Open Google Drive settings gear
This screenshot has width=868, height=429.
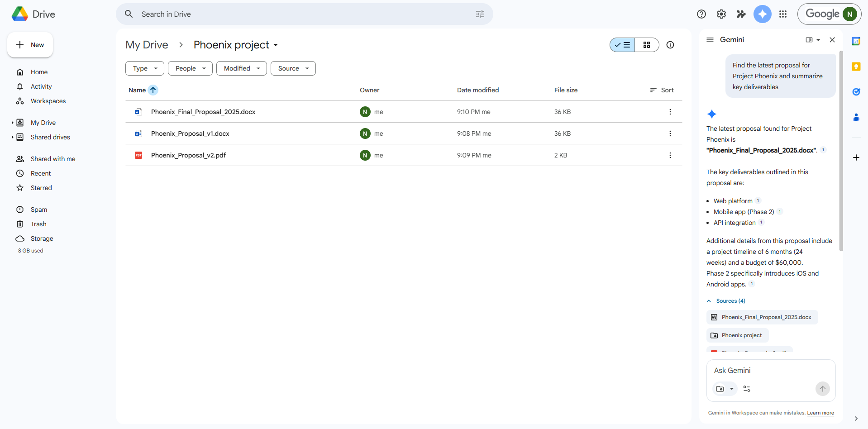(x=721, y=14)
